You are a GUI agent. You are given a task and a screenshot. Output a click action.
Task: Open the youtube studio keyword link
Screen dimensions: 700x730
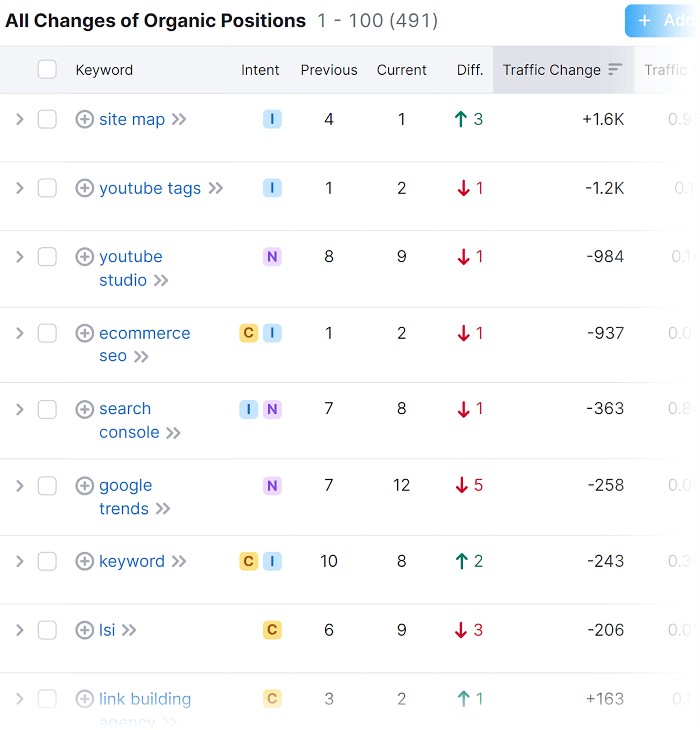point(131,257)
